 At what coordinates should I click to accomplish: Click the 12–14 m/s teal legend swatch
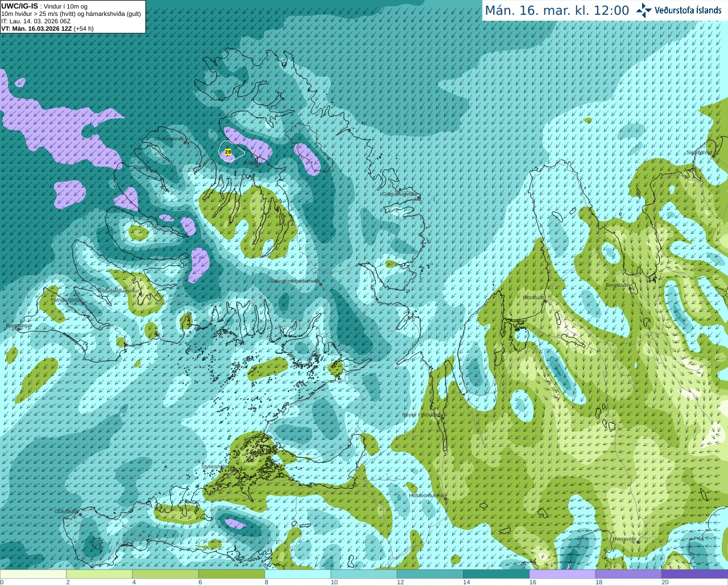(x=430, y=574)
